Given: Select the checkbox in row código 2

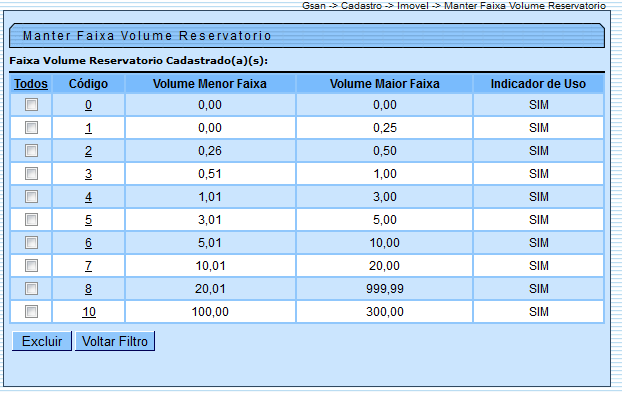Looking at the screenshot, I should 31,151.
